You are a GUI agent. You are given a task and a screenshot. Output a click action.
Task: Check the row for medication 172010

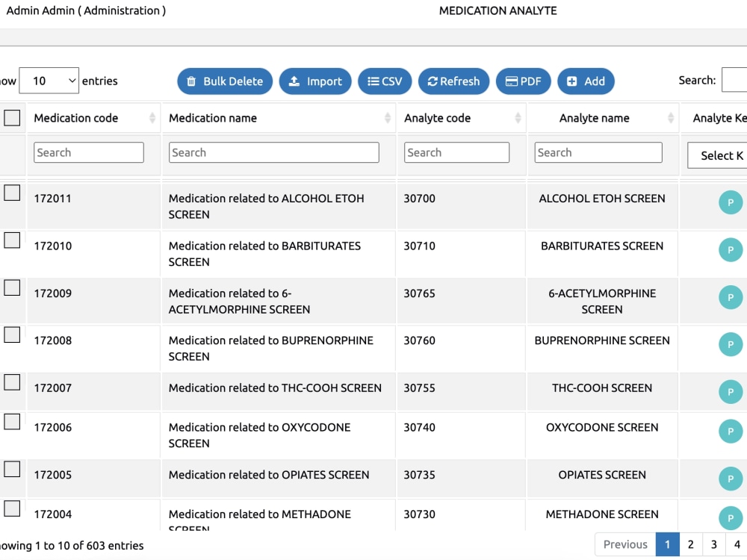click(x=12, y=240)
